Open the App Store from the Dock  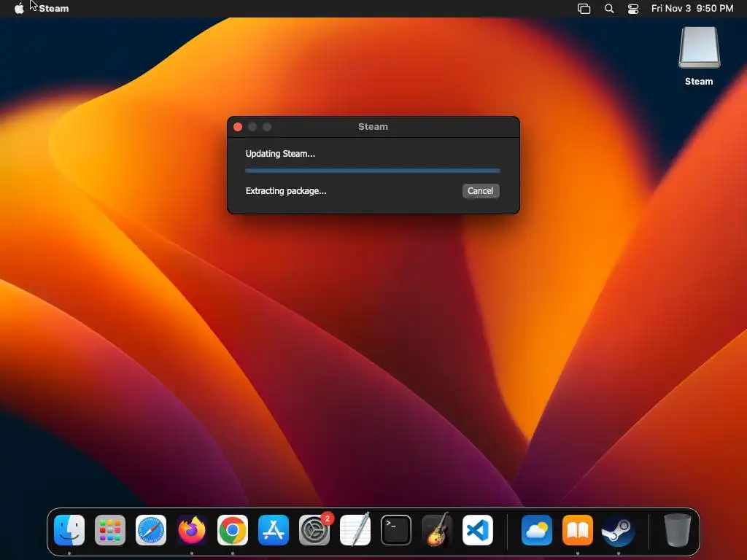point(274,530)
